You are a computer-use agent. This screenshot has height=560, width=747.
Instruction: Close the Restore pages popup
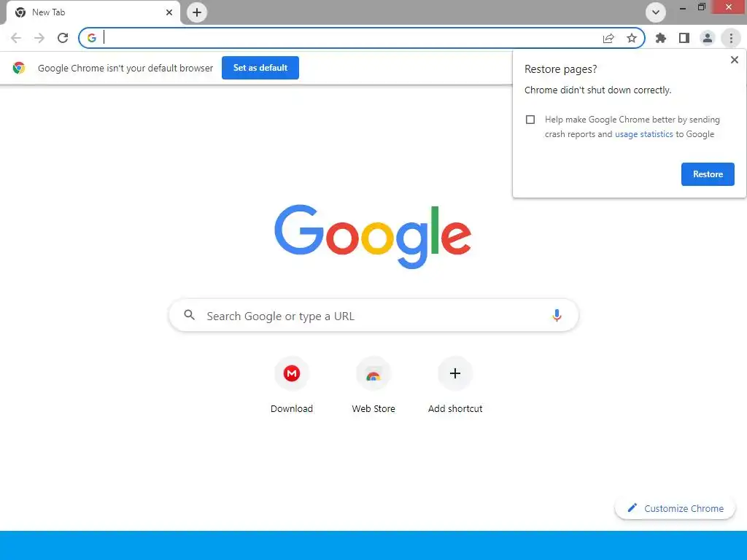coord(734,60)
